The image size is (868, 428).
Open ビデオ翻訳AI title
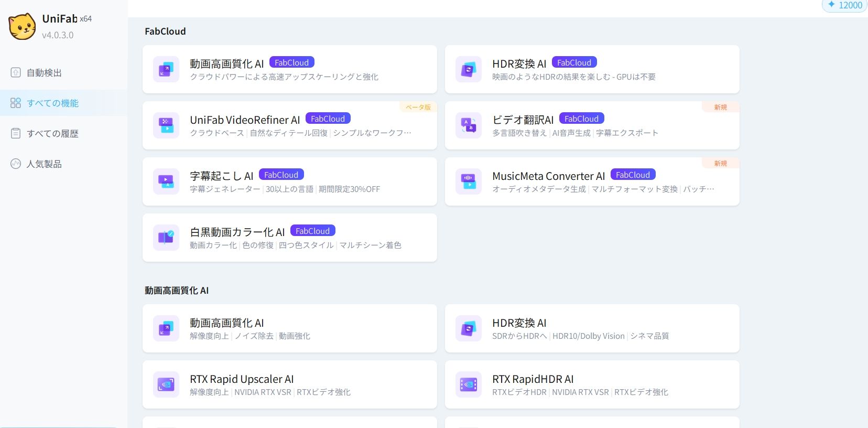coord(523,120)
